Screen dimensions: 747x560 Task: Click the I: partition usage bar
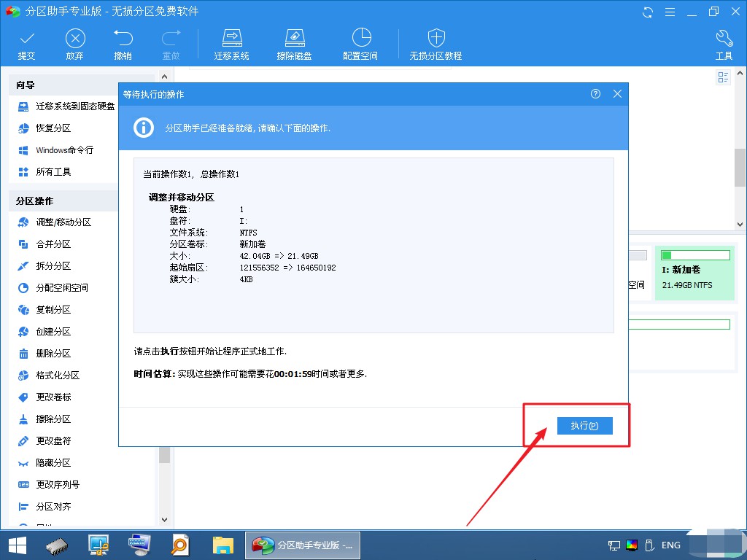point(695,255)
